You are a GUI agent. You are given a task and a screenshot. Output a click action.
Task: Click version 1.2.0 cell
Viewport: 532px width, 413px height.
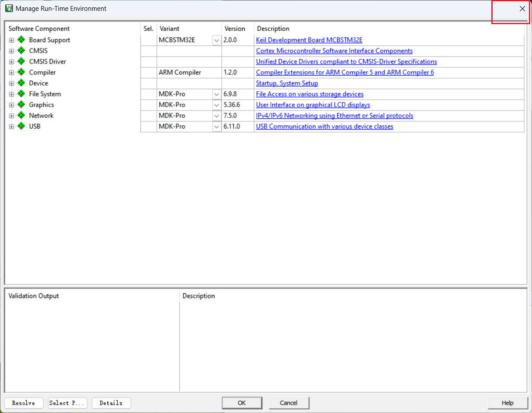(x=238, y=73)
